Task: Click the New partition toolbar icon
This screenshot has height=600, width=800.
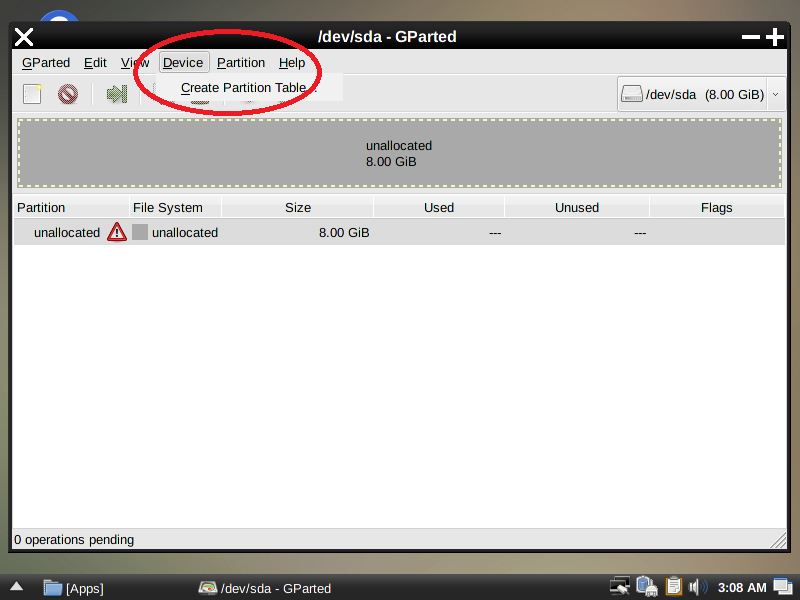Action: tap(32, 94)
